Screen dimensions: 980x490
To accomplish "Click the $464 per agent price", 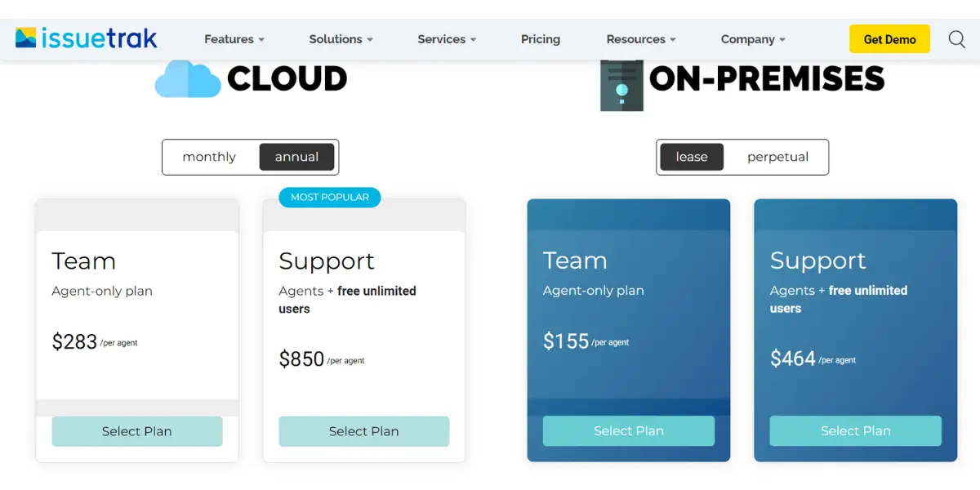I will [x=813, y=359].
